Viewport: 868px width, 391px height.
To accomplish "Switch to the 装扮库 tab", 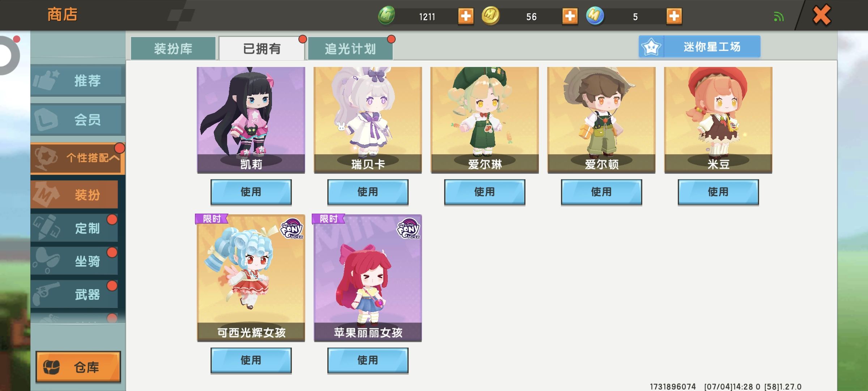I will (x=173, y=49).
